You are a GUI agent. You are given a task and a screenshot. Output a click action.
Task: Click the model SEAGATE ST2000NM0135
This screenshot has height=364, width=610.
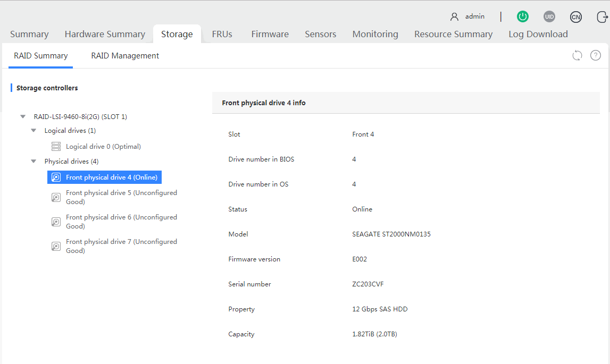click(x=391, y=234)
